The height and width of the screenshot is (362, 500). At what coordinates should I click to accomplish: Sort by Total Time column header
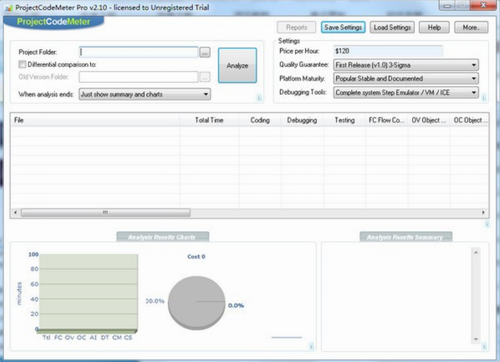pos(209,120)
